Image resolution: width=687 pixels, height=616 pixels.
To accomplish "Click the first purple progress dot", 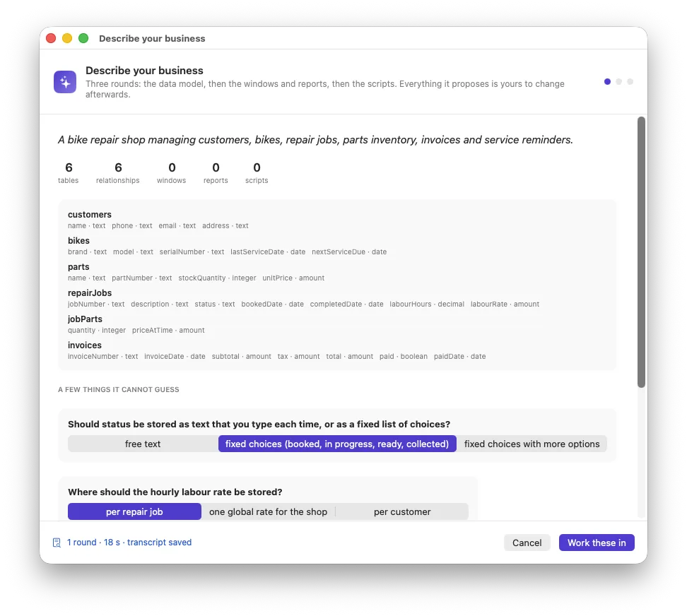I will 607,81.
